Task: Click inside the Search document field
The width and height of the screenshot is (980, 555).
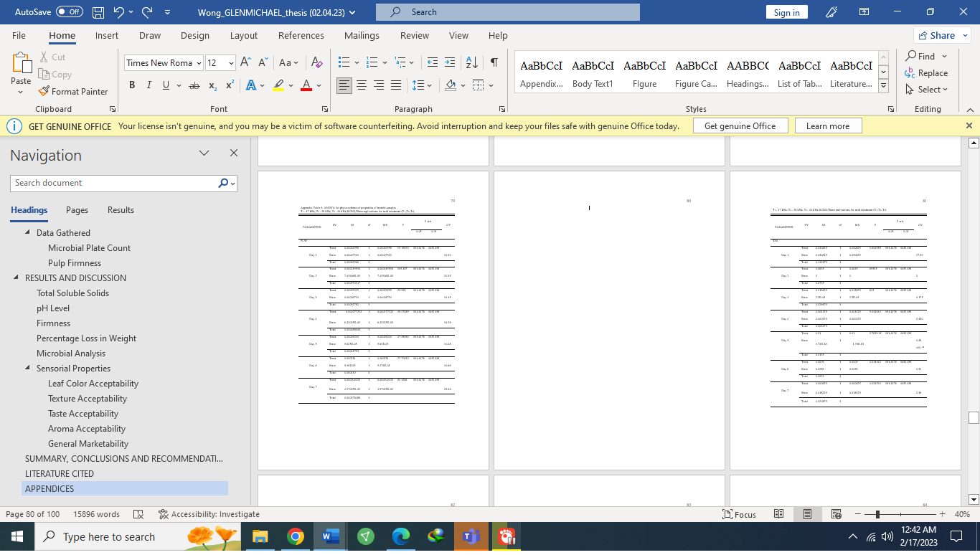Action: 115,183
